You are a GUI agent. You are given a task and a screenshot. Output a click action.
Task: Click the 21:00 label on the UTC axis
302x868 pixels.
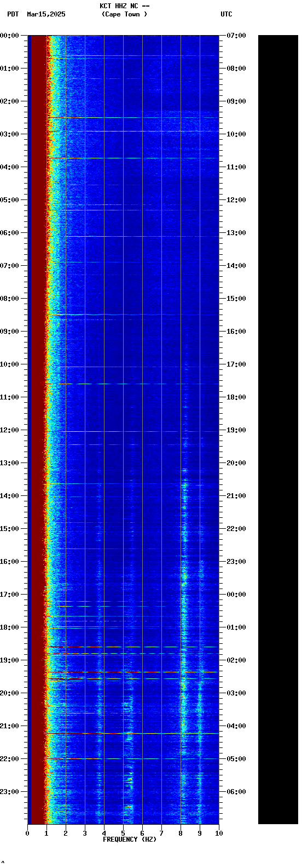coord(236,496)
